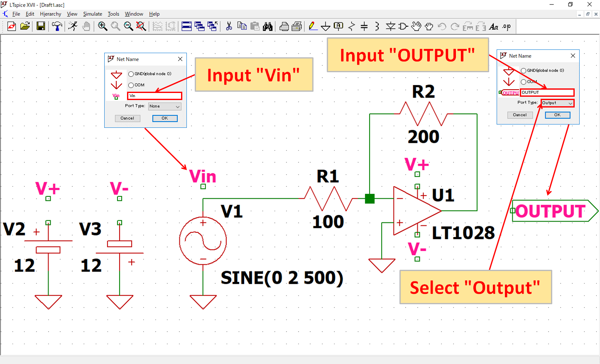
Task: Click the Vin net name text field
Action: [x=154, y=95]
